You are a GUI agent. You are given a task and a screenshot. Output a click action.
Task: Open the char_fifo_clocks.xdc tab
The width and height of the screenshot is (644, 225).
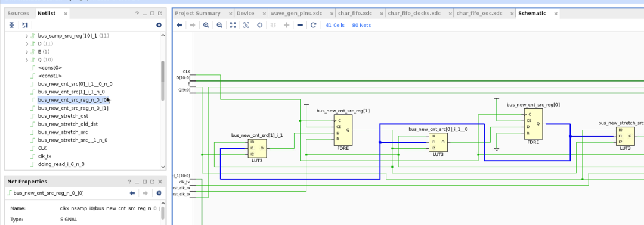[414, 14]
